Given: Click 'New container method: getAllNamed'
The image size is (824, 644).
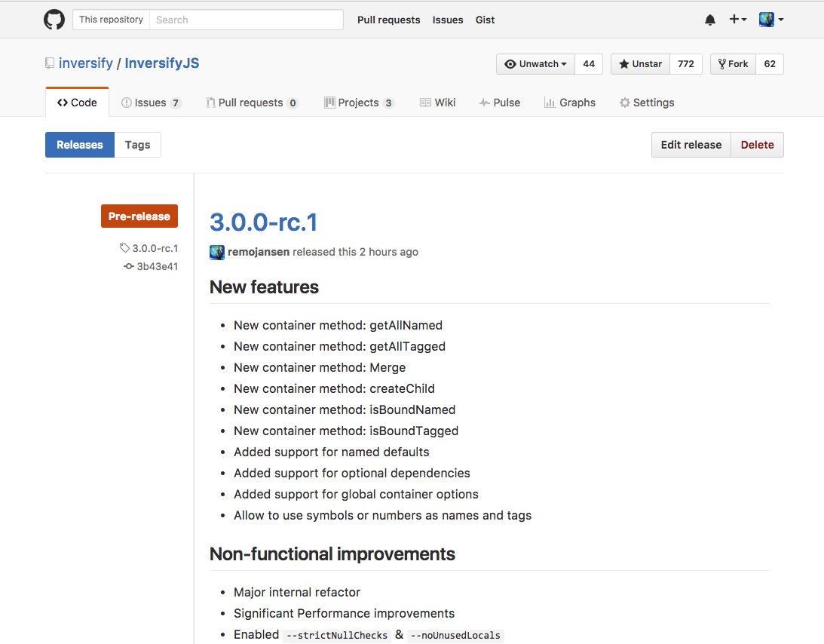Looking at the screenshot, I should point(338,326).
